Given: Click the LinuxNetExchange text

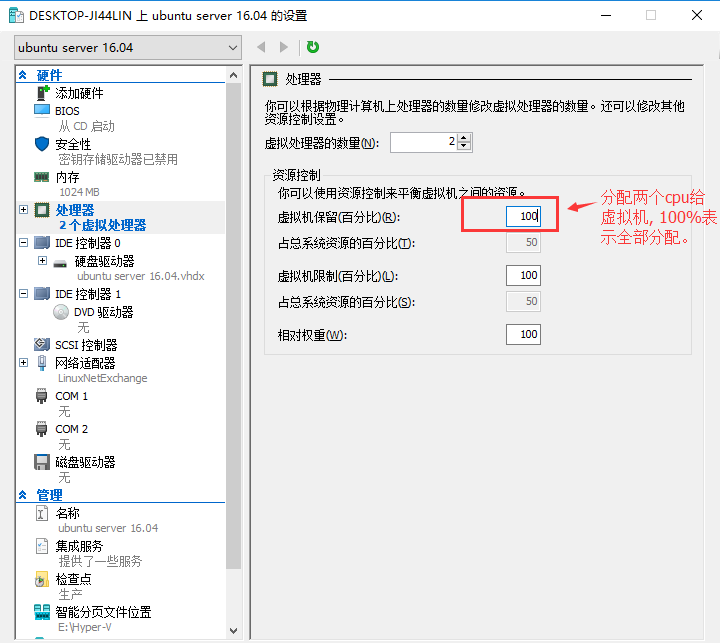Looking at the screenshot, I should coord(102,378).
